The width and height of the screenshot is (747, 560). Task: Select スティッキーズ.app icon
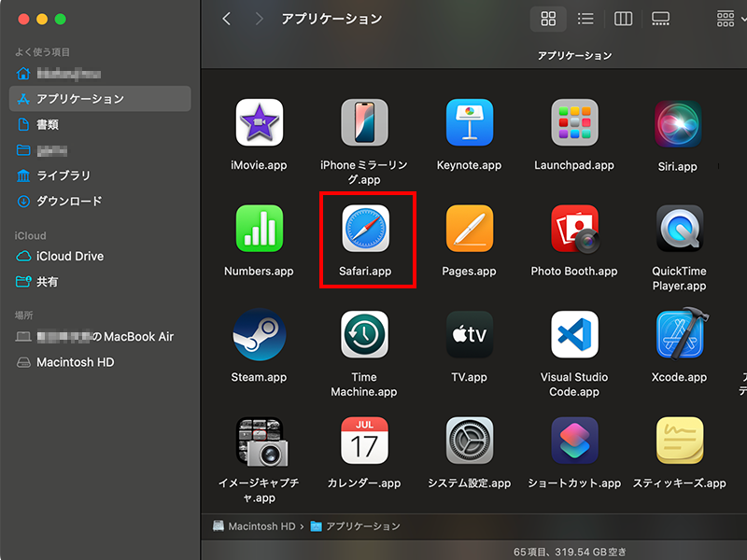tap(680, 441)
